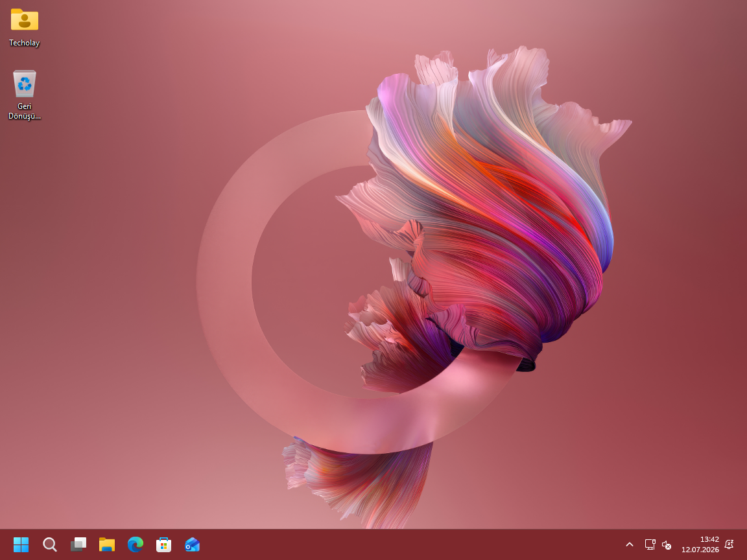Open Outlook from the taskbar

click(192, 544)
